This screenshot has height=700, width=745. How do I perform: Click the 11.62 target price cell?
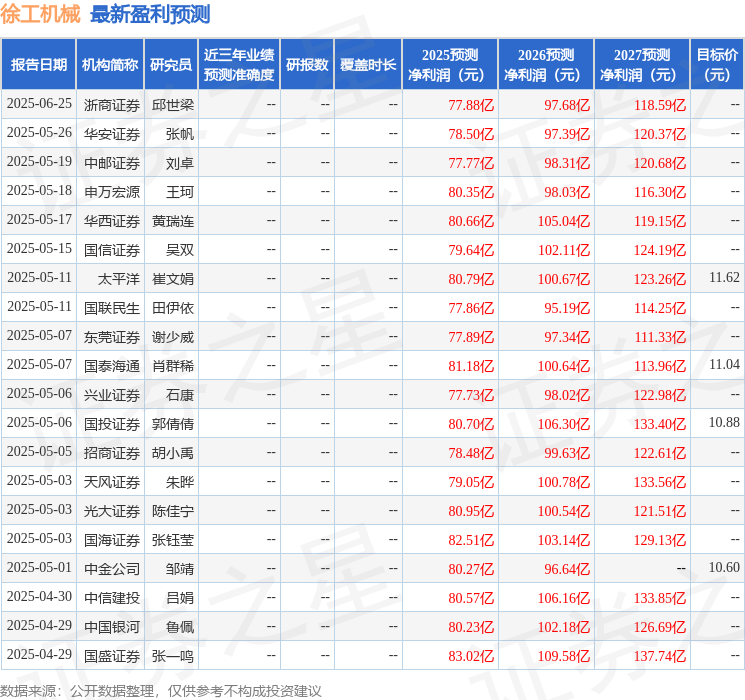pos(723,277)
